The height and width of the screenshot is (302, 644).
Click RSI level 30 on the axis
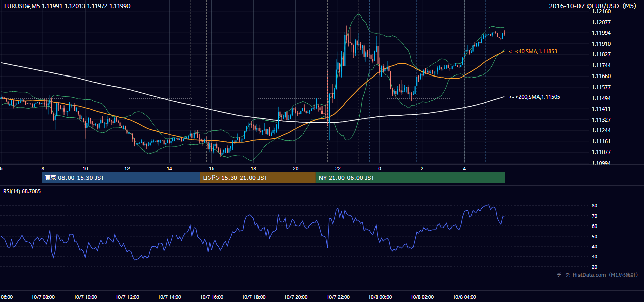click(x=595, y=257)
